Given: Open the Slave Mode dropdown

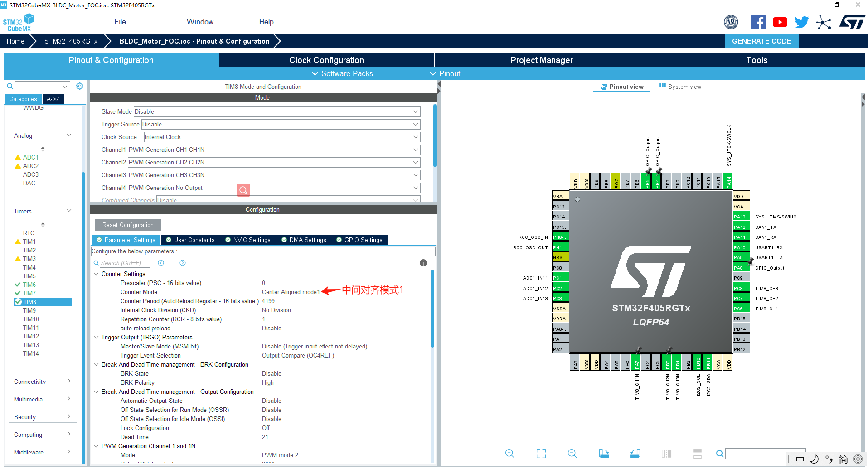Looking at the screenshot, I should click(x=277, y=111).
